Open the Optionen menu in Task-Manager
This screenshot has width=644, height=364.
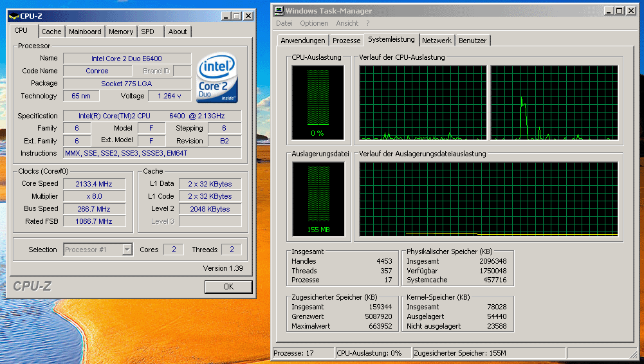[x=314, y=23]
